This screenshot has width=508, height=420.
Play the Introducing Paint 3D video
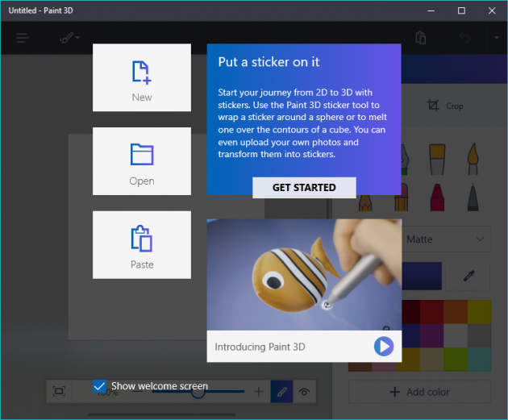tap(384, 346)
